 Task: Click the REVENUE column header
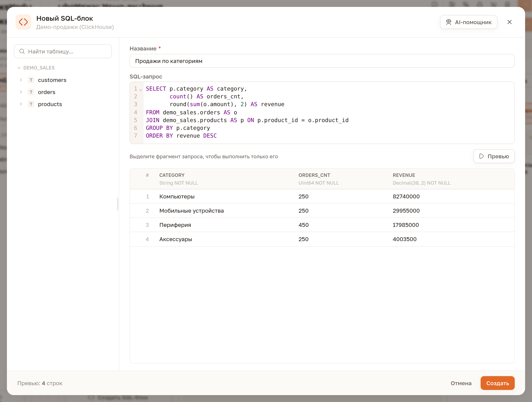404,175
